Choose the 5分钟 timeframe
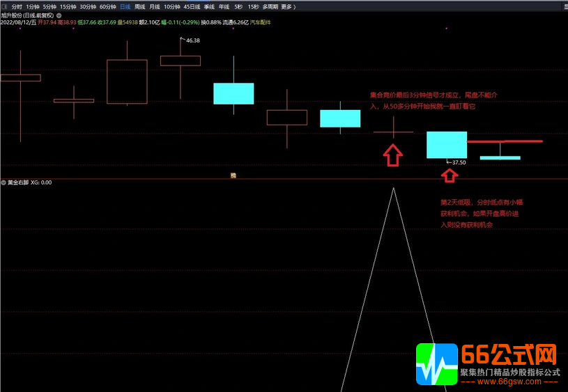568x392 pixels. (49, 6)
